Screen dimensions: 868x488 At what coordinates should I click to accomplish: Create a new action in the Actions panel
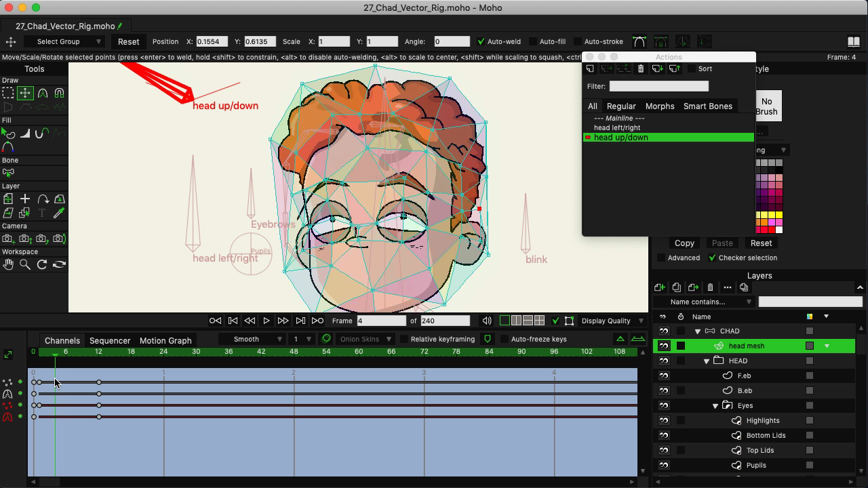coord(590,68)
